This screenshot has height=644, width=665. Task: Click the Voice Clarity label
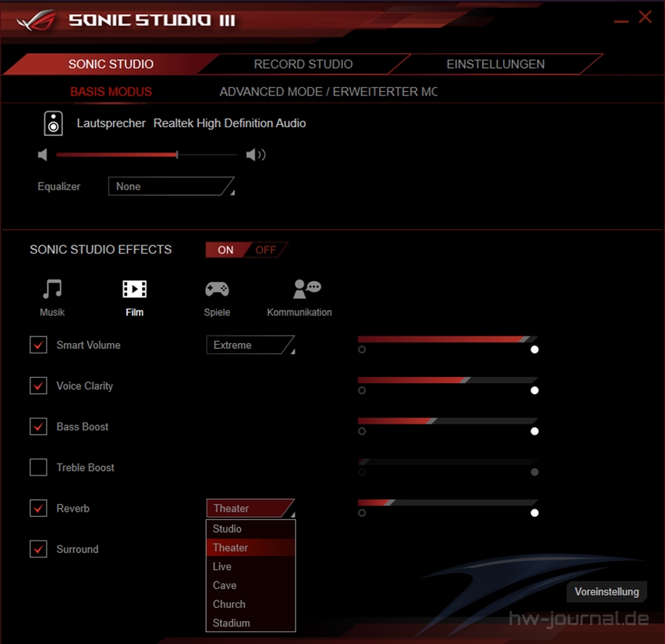click(x=85, y=386)
